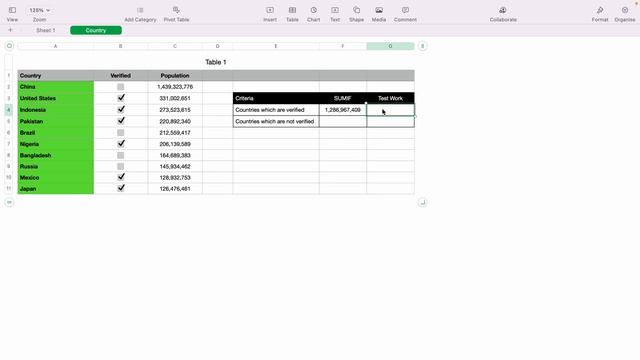
Task: Click the table select-all handle circle
Action: (x=9, y=46)
